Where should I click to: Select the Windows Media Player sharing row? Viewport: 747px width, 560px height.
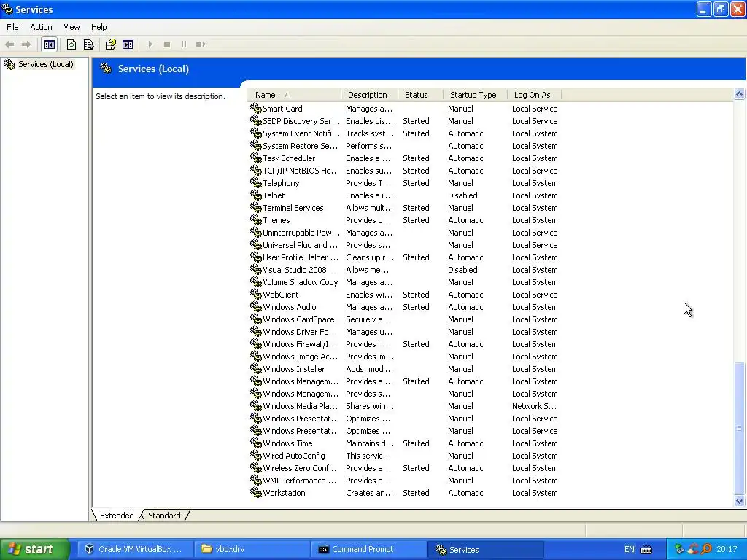[x=404, y=405]
